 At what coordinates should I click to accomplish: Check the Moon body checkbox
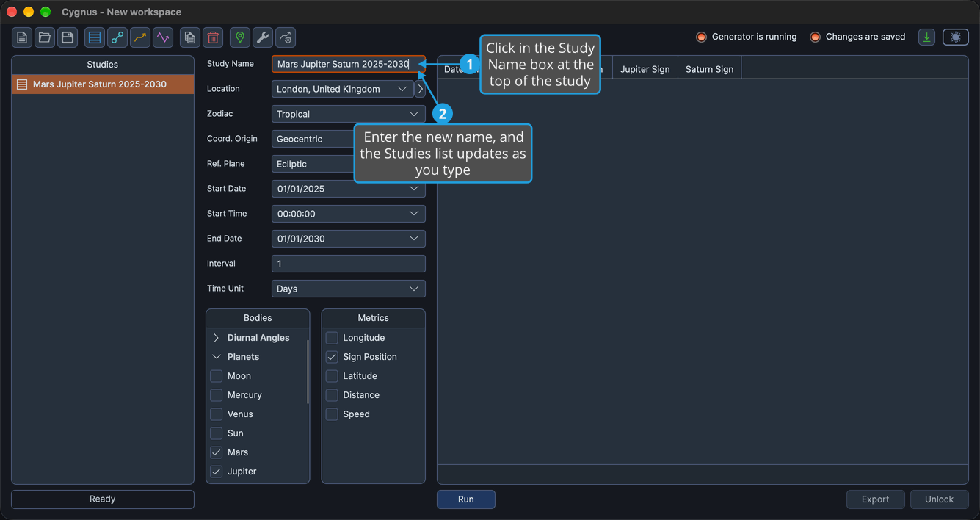[217, 376]
